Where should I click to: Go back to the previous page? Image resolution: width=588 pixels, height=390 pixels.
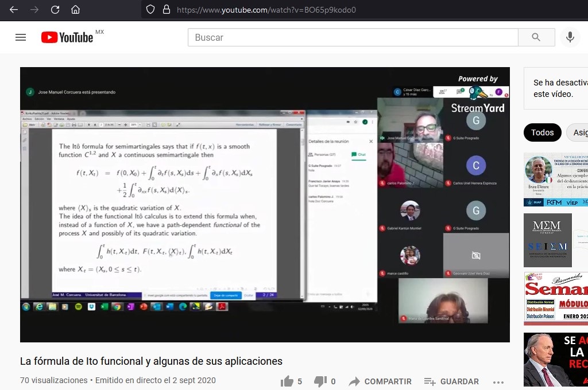tap(14, 10)
